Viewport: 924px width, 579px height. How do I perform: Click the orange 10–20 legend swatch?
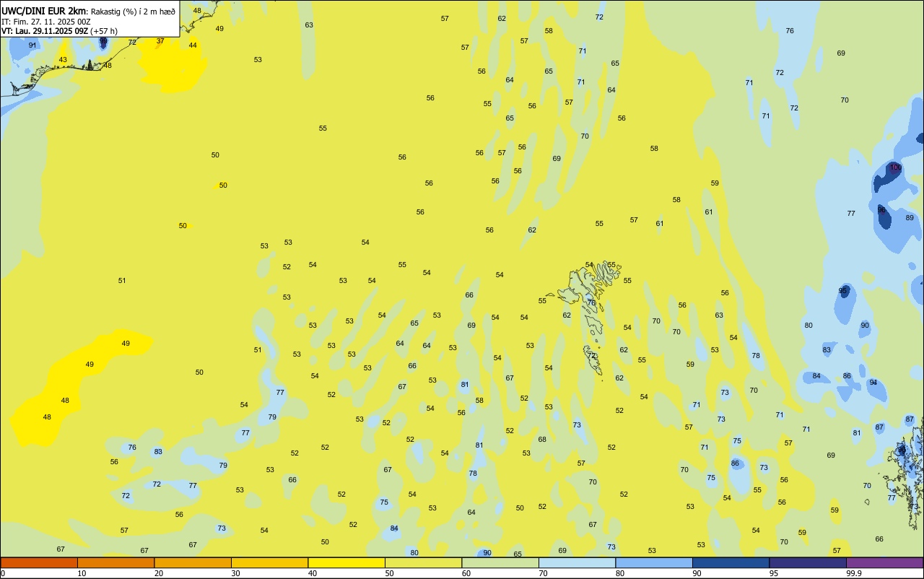pyautogui.click(x=115, y=562)
